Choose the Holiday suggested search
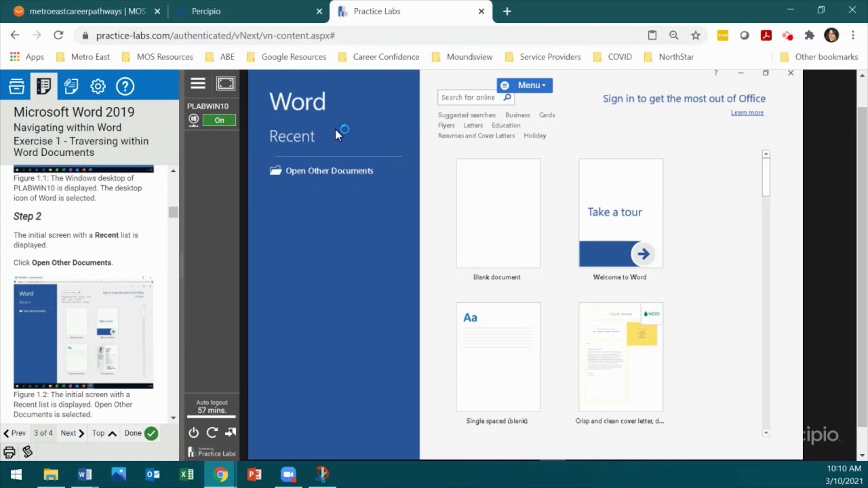The height and width of the screenshot is (488, 868). (x=534, y=136)
